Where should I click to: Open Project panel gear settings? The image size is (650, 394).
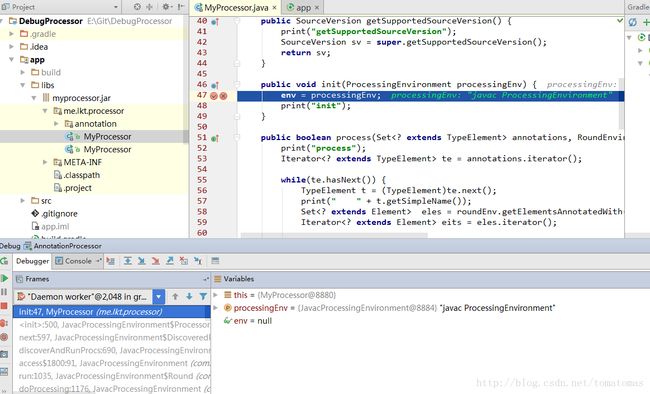point(167,7)
